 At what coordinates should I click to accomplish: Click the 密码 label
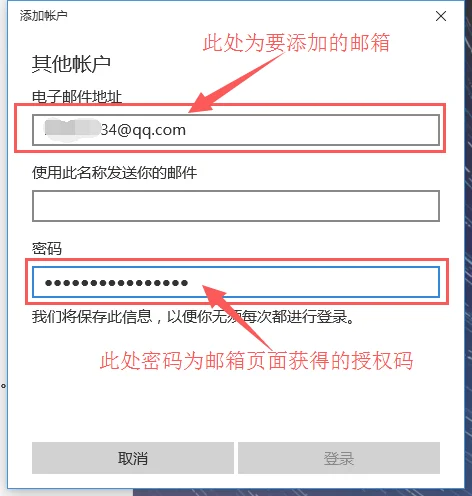[47, 249]
